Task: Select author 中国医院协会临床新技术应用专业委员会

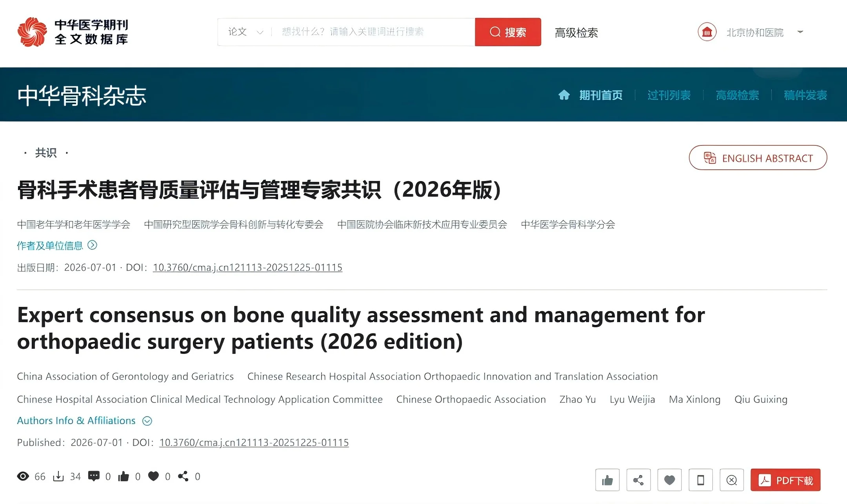Action: 422,225
